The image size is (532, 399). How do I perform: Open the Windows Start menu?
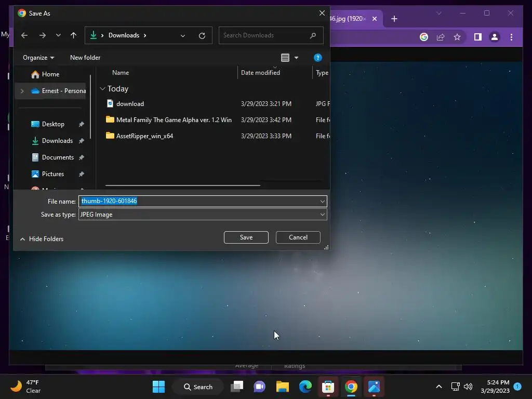click(x=158, y=387)
